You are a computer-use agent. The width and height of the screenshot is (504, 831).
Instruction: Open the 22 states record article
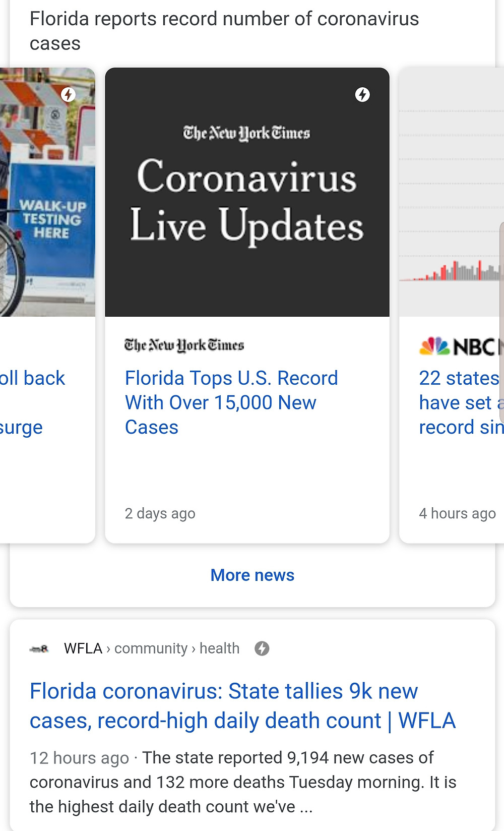(461, 402)
